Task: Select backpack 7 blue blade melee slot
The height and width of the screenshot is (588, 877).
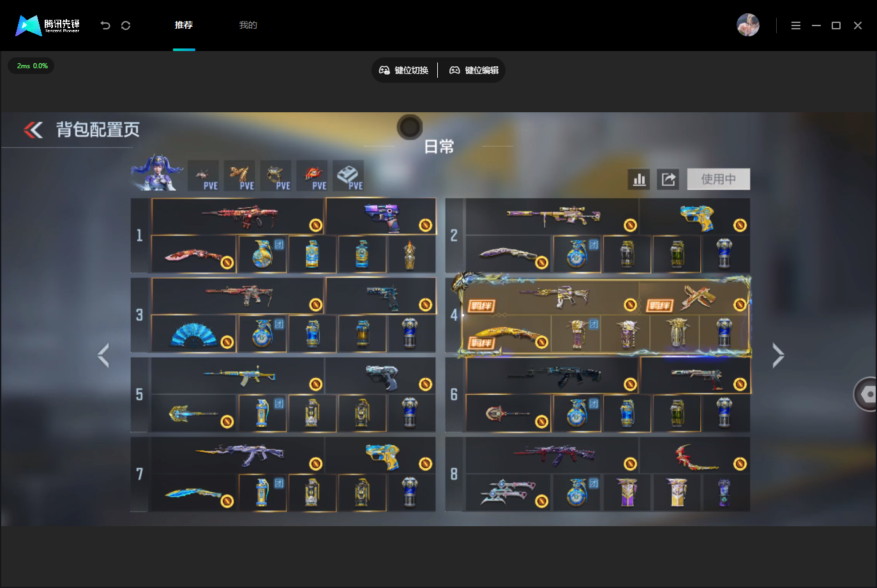Action: point(194,493)
